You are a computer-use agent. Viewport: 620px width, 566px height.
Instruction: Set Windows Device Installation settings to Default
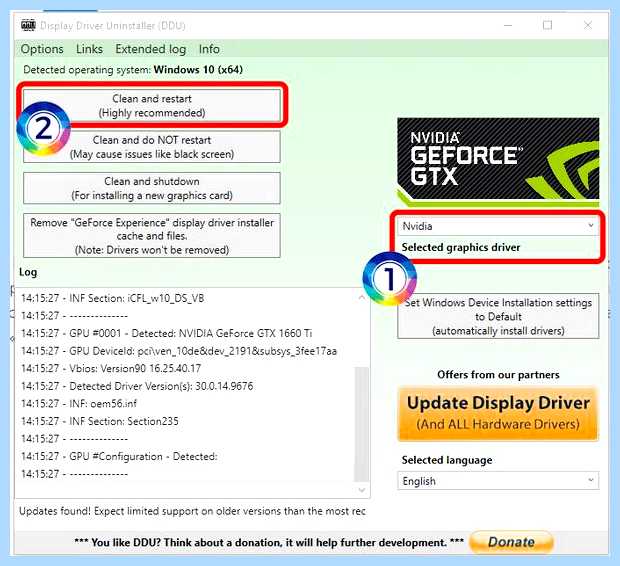coord(498,316)
